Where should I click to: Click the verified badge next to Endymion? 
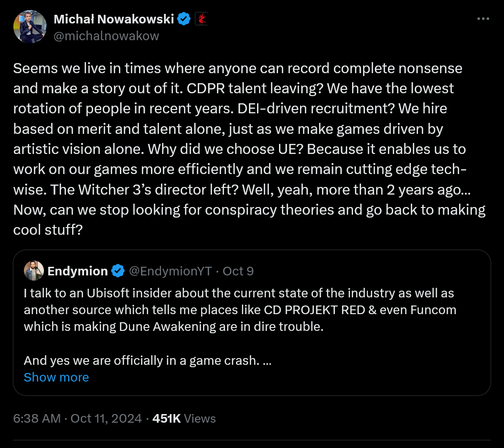click(x=118, y=271)
